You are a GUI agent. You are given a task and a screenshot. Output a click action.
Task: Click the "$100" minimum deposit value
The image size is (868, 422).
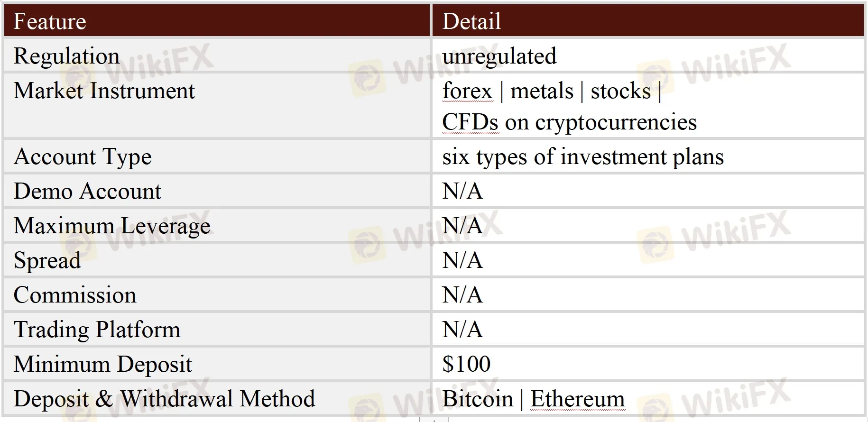466,364
